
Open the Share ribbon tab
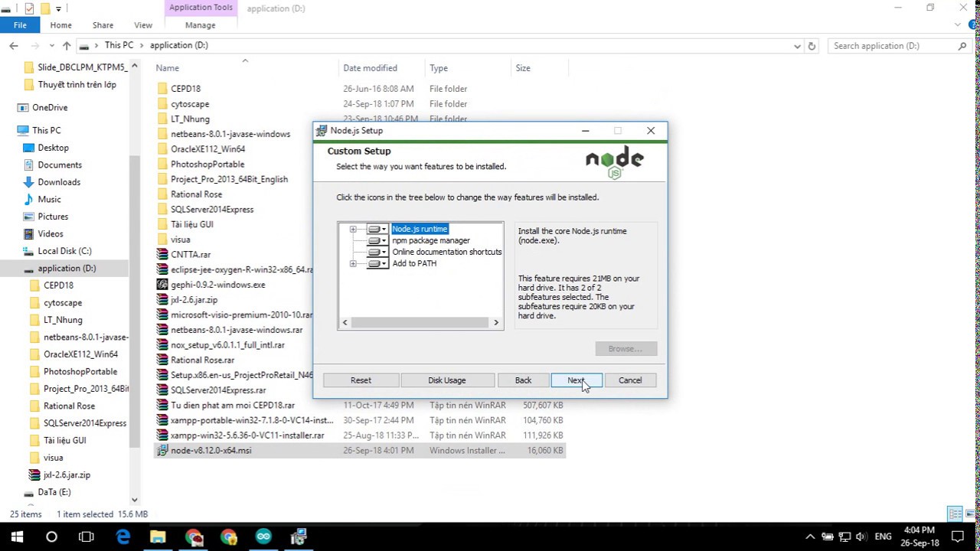(x=103, y=25)
